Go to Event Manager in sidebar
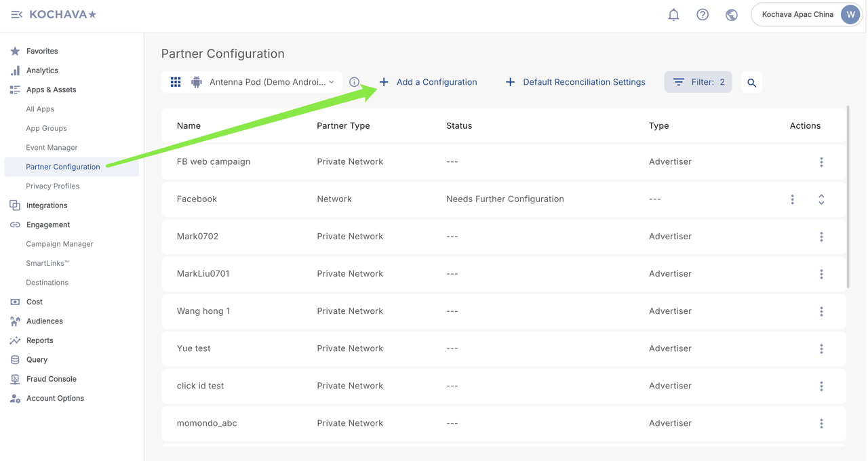 52,147
